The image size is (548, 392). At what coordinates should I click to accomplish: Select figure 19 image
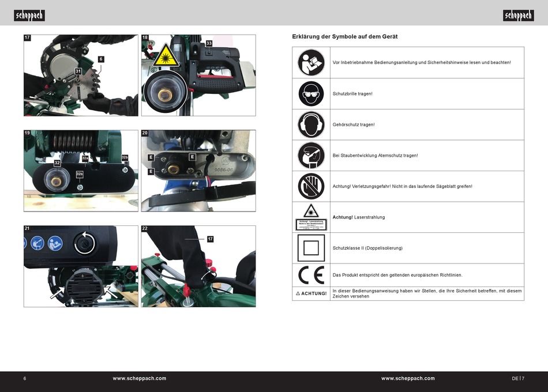(81, 171)
